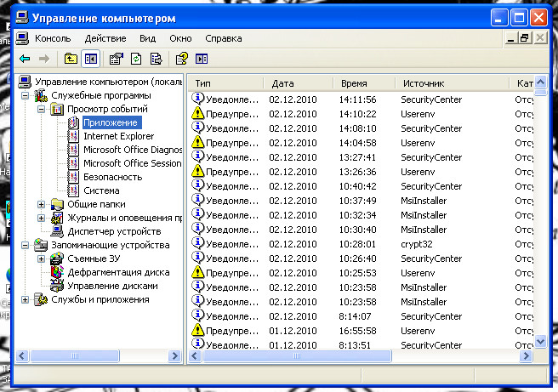Screen dimensions: 558x392
Task: Restore the inner MDI child window
Action: point(525,37)
